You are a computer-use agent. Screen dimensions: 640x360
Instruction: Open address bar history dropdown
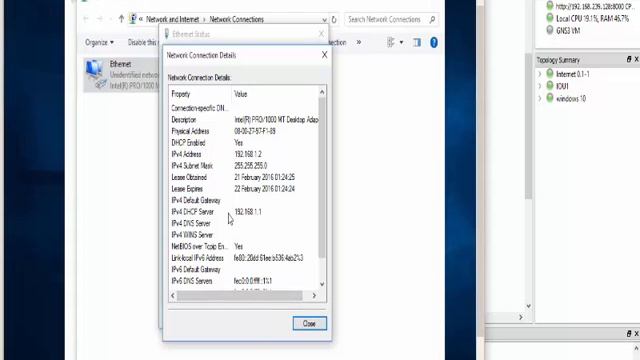tap(324, 20)
